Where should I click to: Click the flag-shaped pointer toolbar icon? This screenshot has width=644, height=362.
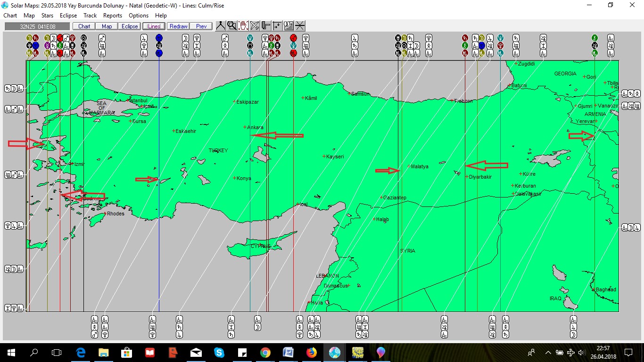266,26
